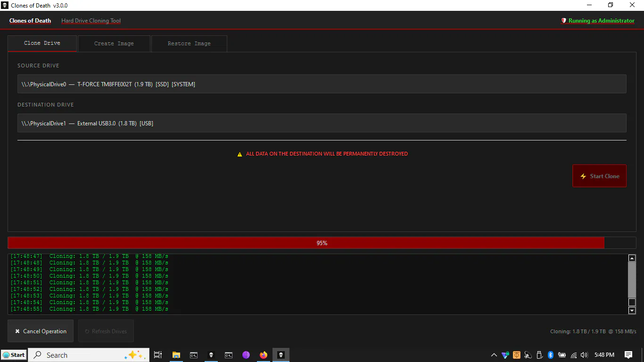
Task: Click the log line stamped 17:48:54
Action: [x=90, y=303]
